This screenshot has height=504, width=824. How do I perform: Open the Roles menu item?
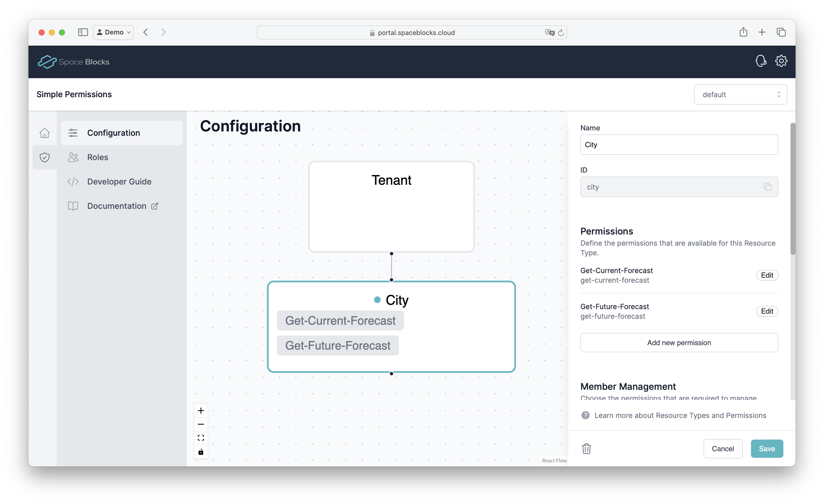click(97, 157)
